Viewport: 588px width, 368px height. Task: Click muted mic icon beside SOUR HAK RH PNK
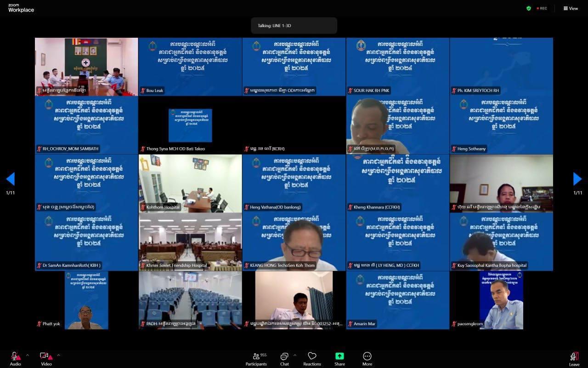coord(350,91)
